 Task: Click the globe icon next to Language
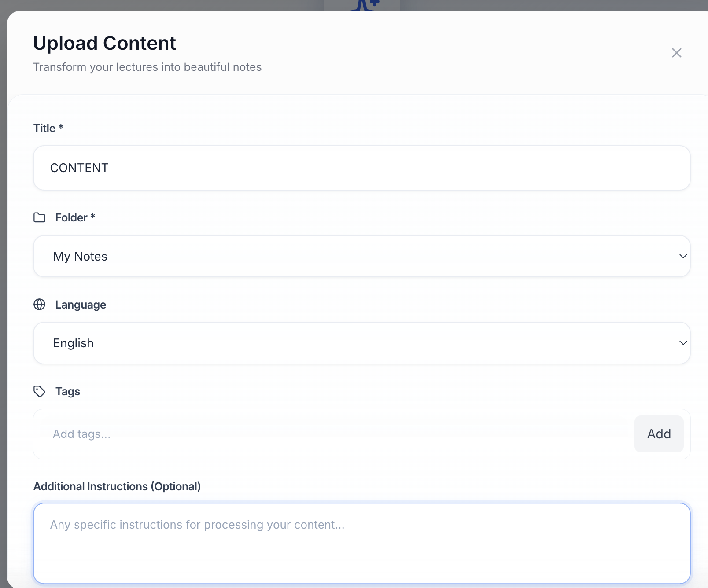pos(39,304)
